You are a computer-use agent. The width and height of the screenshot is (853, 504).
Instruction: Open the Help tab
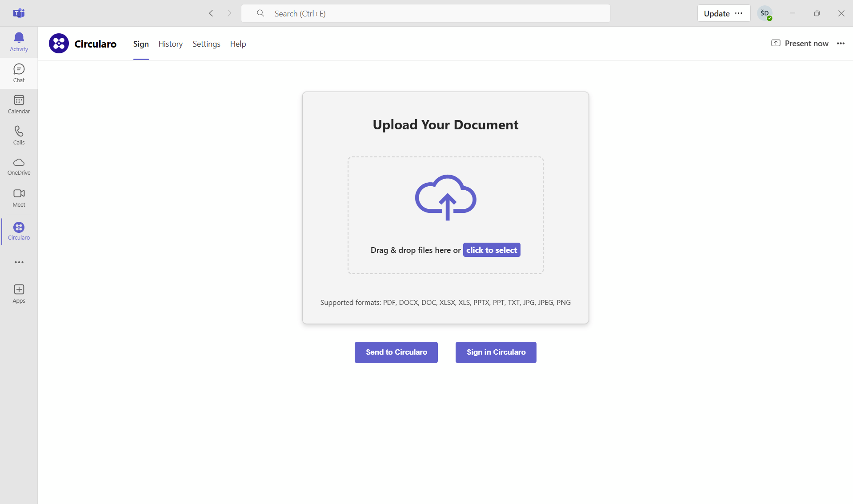click(238, 44)
